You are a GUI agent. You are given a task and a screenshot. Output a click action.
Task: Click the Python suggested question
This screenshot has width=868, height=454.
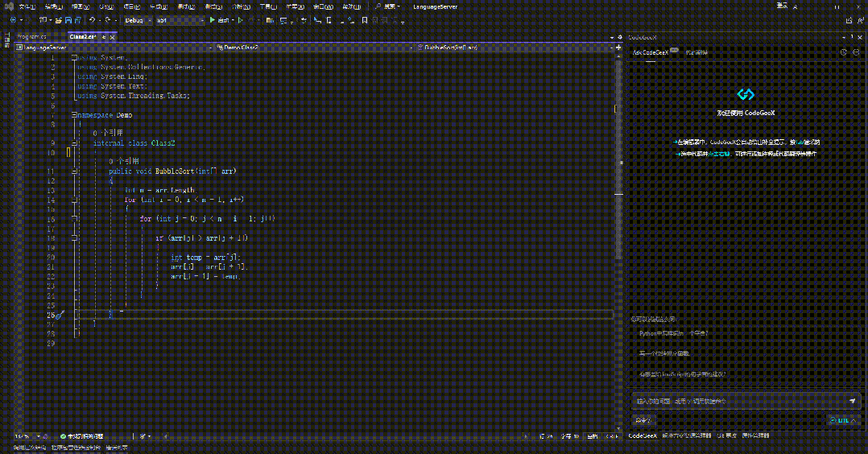click(674, 333)
